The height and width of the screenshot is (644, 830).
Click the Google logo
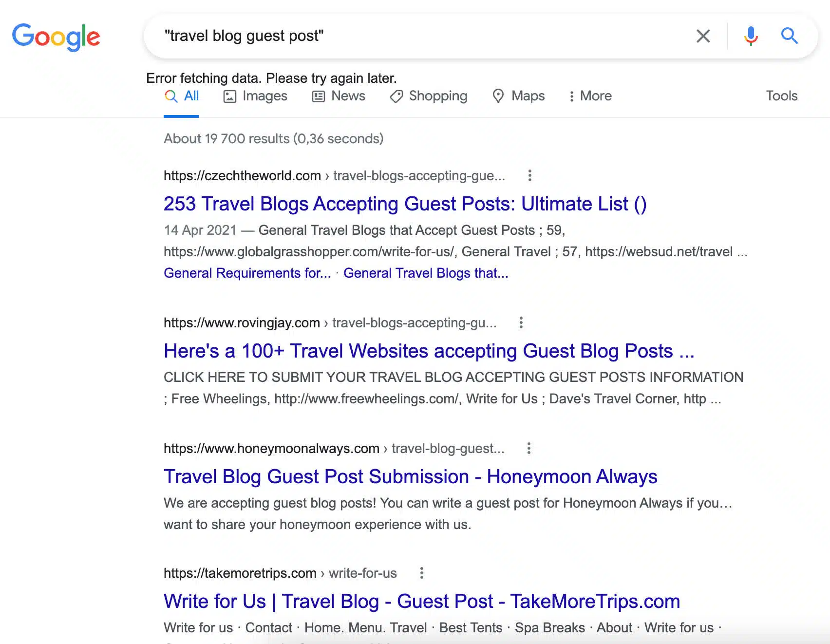coord(56,37)
